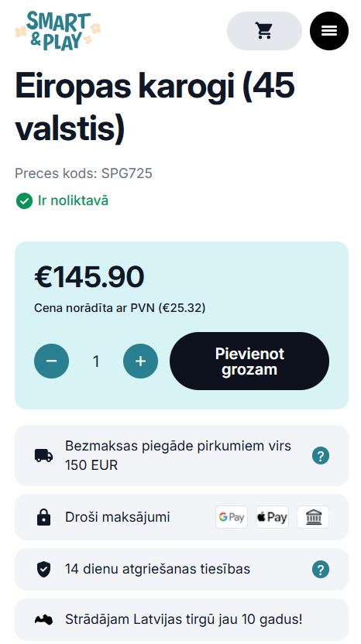Click the Apple Pay icon
Image resolution: width=361 pixels, height=644 pixels.
click(272, 517)
